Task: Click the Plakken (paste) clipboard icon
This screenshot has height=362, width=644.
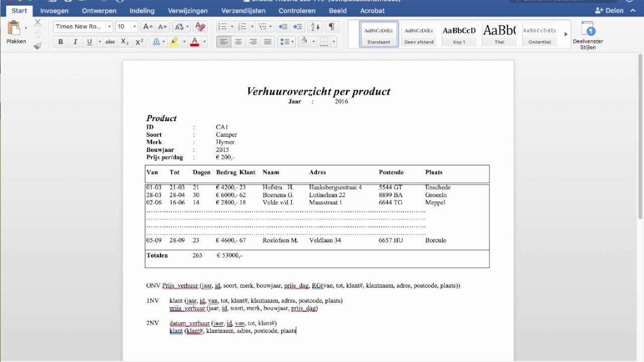Action: tap(14, 28)
